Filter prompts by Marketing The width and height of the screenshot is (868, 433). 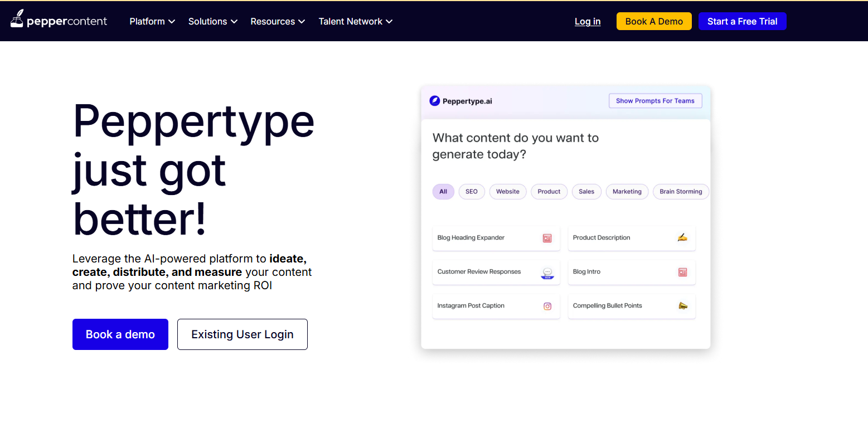click(627, 192)
